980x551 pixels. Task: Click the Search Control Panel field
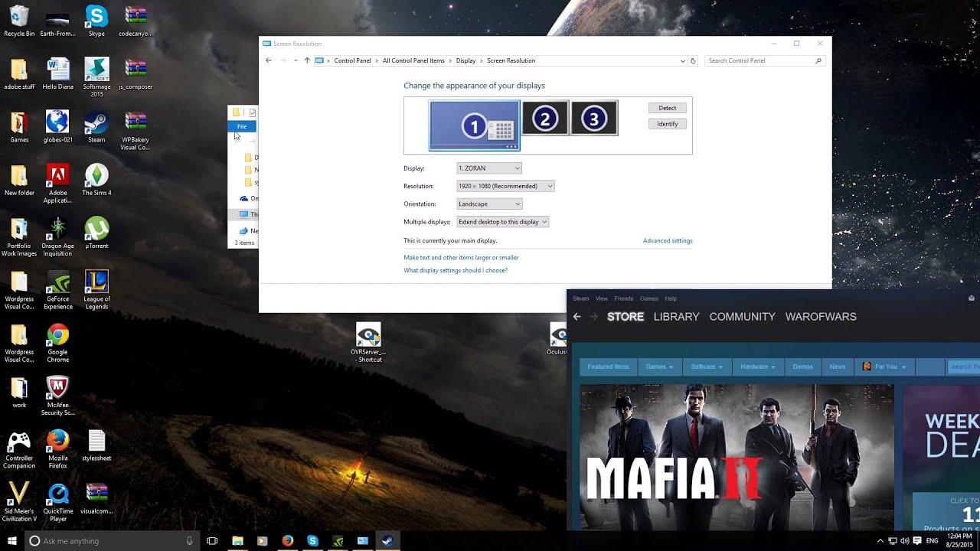[x=764, y=60]
